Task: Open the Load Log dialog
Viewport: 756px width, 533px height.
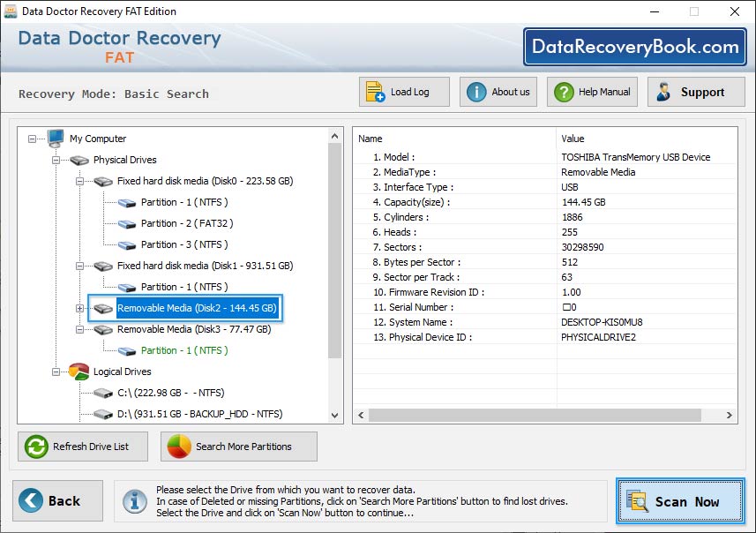Action: (x=375, y=91)
